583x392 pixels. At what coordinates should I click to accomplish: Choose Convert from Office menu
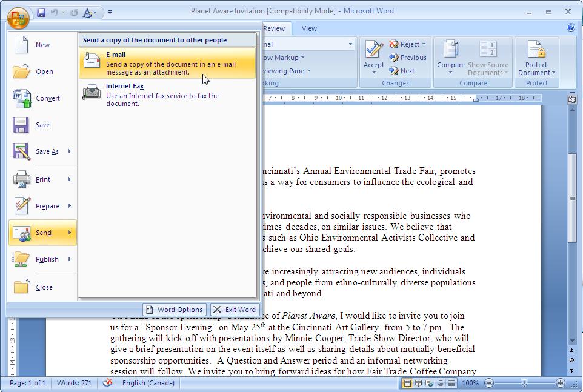click(x=43, y=99)
